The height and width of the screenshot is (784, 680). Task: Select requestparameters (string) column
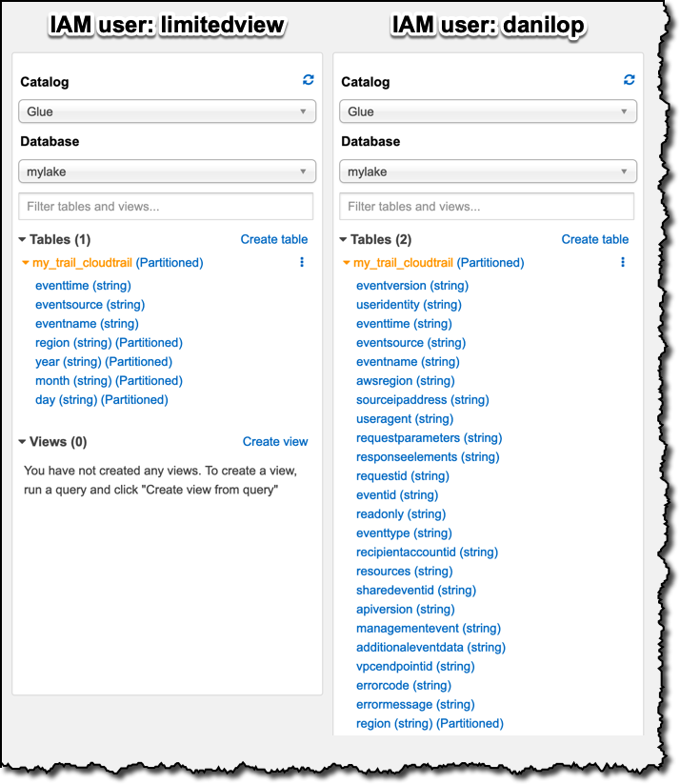[x=429, y=437]
